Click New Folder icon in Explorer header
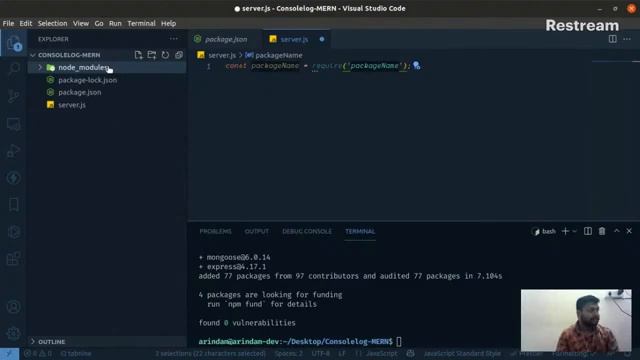640x360 pixels. (x=151, y=55)
